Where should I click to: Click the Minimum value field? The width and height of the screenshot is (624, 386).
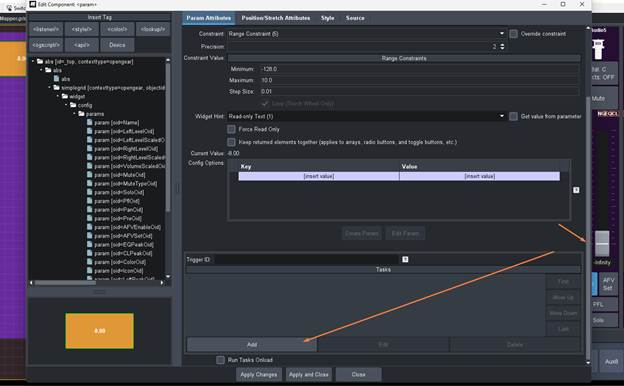[x=419, y=69]
